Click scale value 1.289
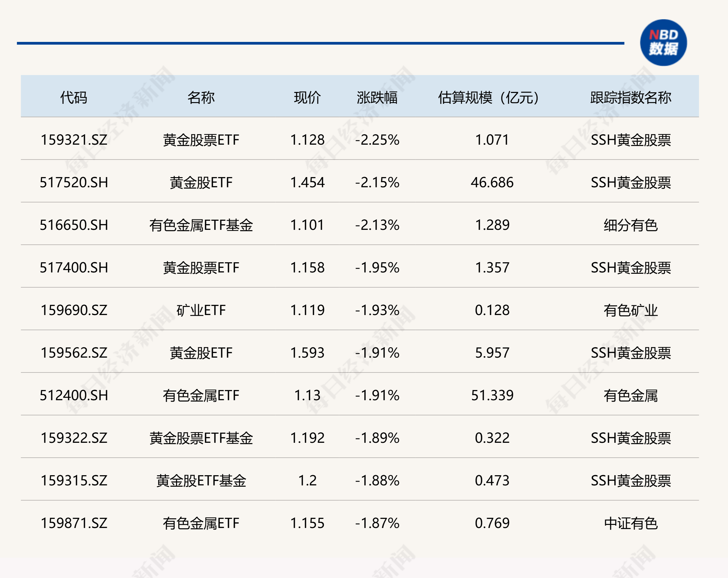 point(492,225)
